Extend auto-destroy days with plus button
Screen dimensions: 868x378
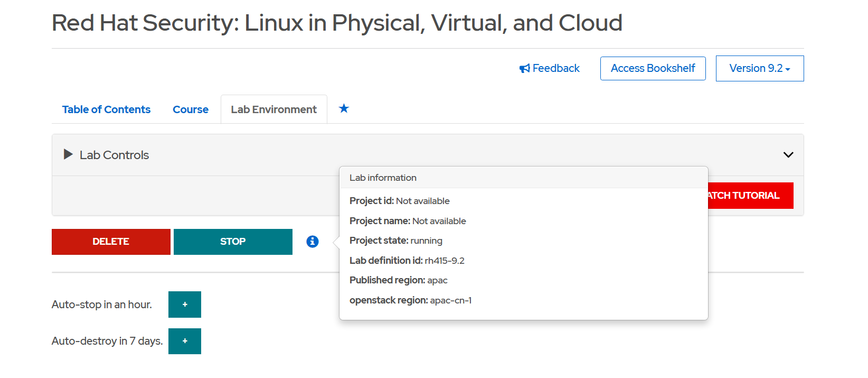[x=185, y=341]
